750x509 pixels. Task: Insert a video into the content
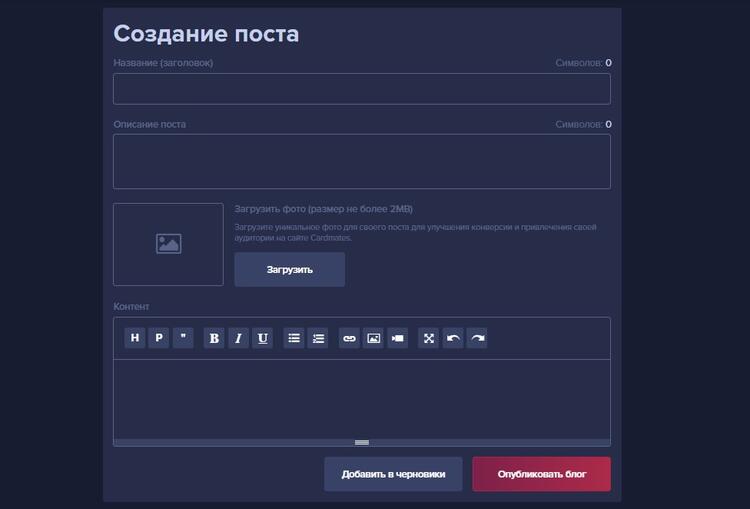pos(398,338)
